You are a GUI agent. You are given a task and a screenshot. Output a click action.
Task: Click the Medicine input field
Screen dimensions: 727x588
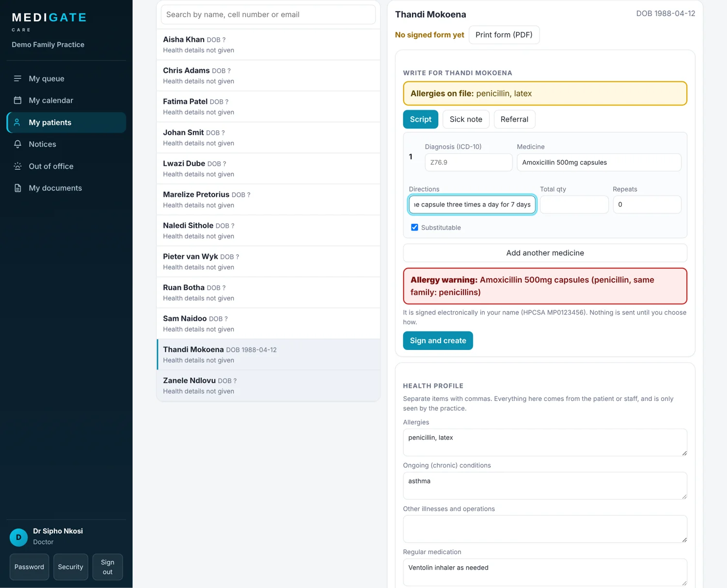[599, 162]
